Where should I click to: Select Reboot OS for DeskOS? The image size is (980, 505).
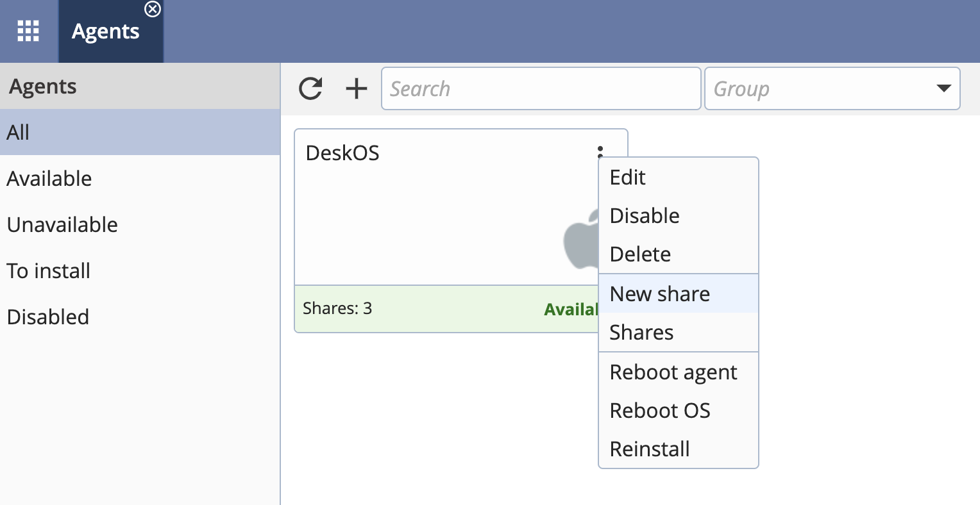[x=660, y=410]
